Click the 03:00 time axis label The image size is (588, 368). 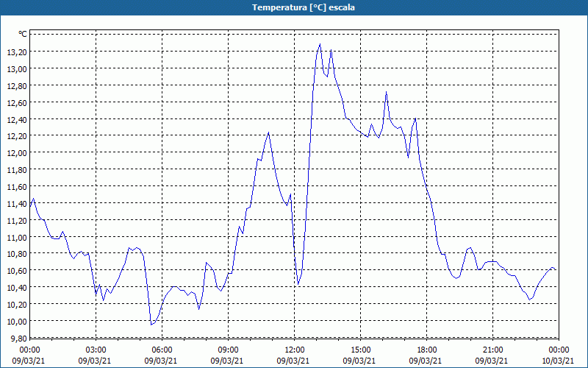tap(96, 350)
